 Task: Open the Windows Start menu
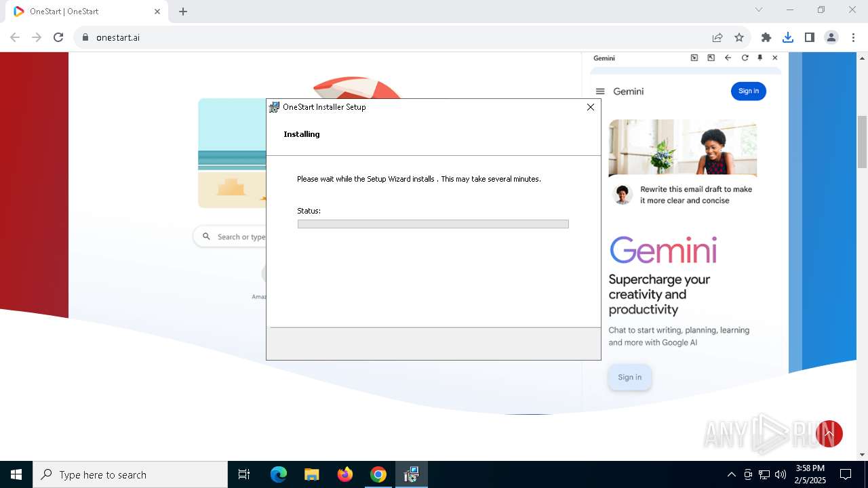(16, 474)
